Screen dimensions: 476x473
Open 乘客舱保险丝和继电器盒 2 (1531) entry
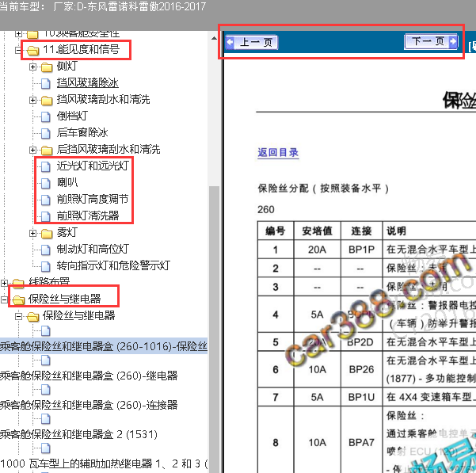coord(78,434)
